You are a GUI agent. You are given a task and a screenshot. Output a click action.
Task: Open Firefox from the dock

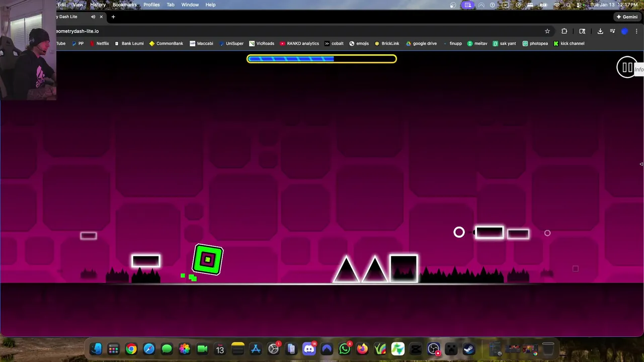362,349
